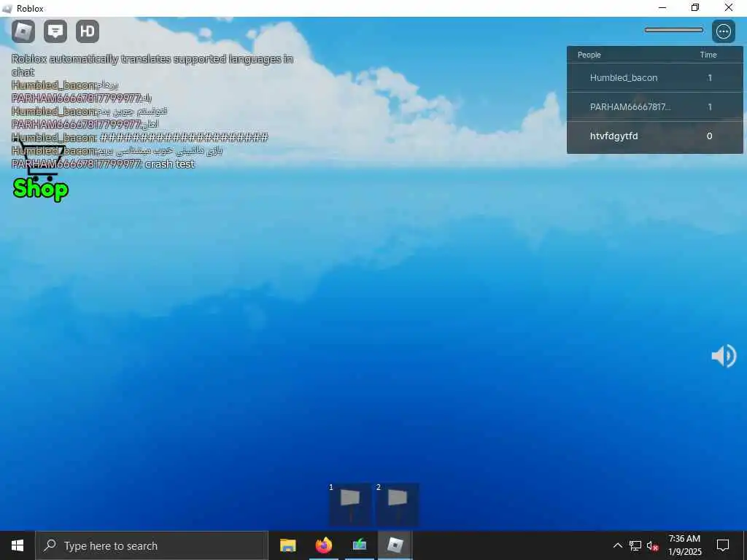
Task: Click the HD graphics button
Action: [x=88, y=31]
